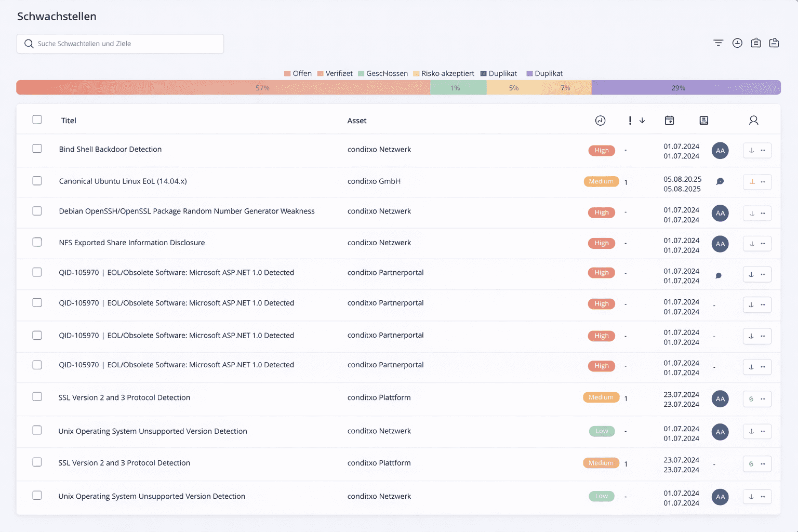This screenshot has width=798, height=532.
Task: Open the conditxo Partnerportal asset link
Action: pos(385,272)
